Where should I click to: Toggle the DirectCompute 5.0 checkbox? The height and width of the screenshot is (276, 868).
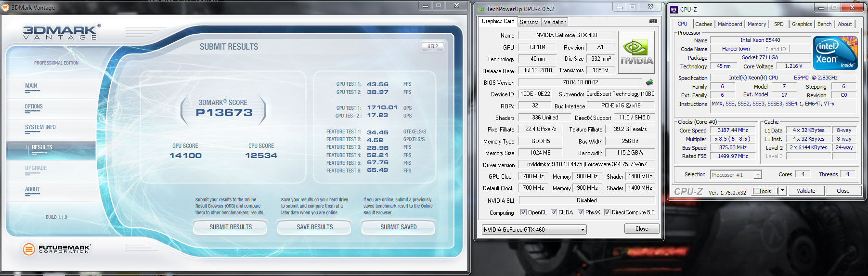[607, 212]
